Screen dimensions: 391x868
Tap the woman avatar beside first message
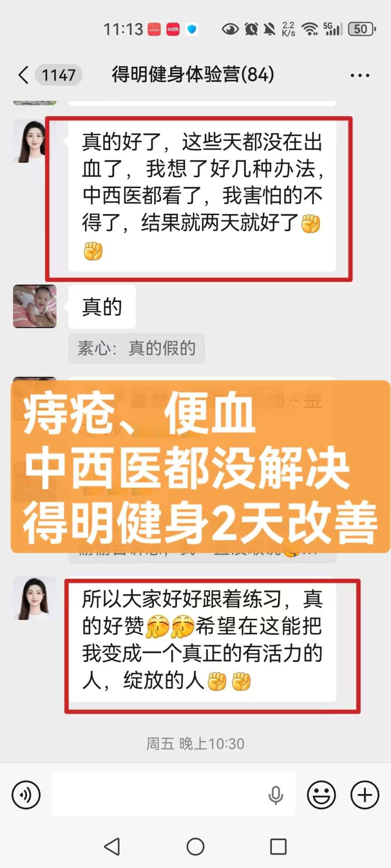coord(34,142)
